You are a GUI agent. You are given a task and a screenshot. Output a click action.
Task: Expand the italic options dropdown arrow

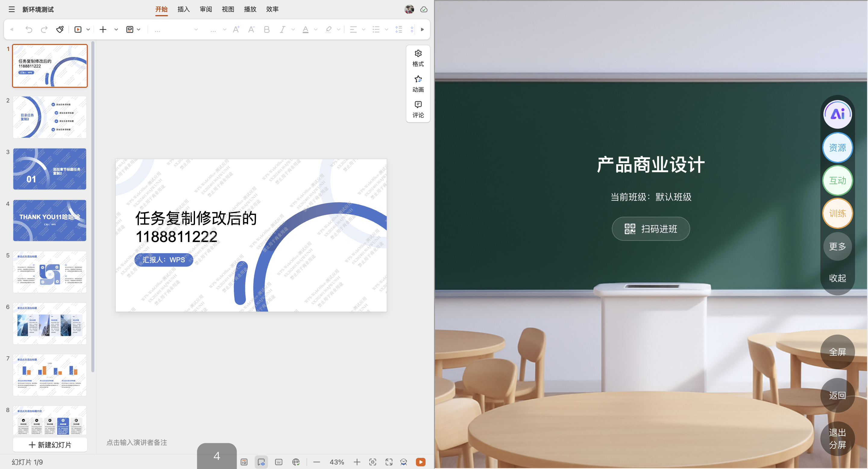(293, 30)
